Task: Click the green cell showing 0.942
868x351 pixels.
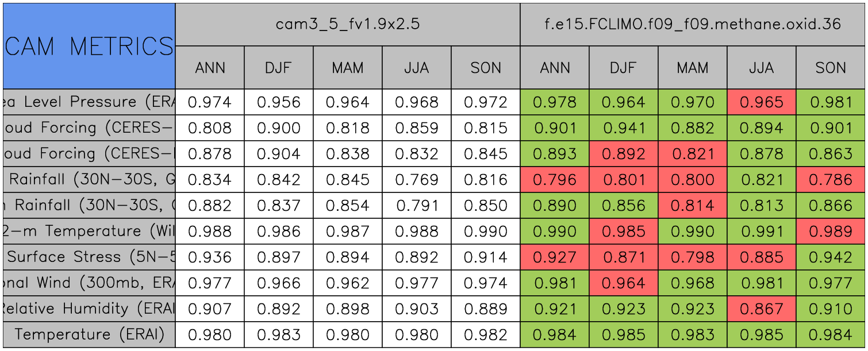Action: coord(831,257)
